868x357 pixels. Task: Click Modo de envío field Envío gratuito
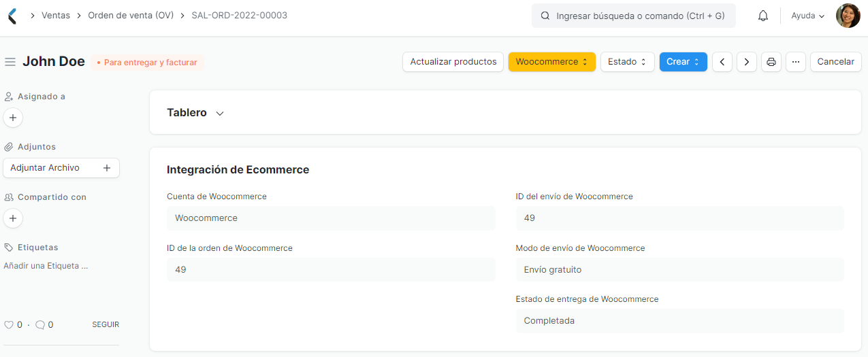680,270
